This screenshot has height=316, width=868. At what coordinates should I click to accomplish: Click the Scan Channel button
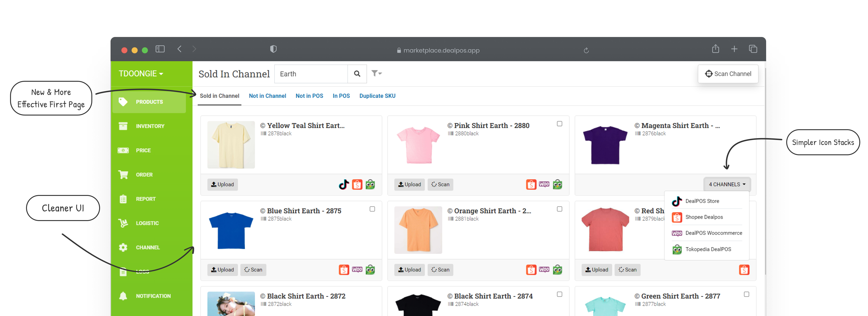click(728, 74)
